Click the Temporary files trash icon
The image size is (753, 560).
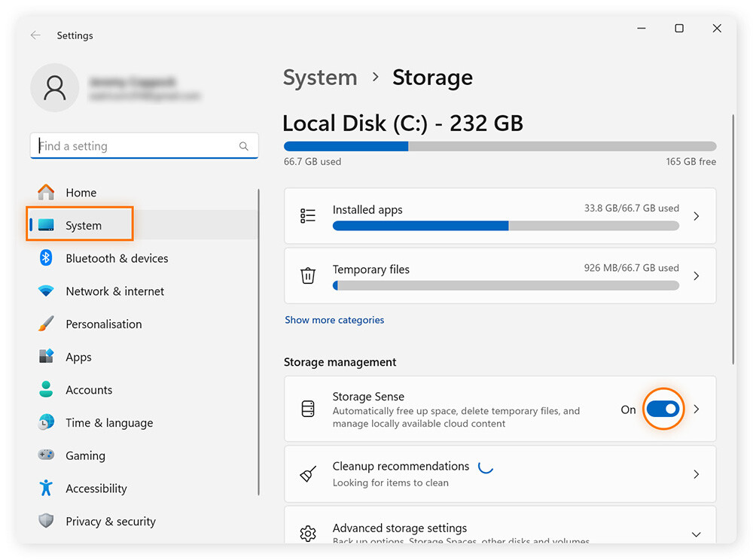coord(308,275)
